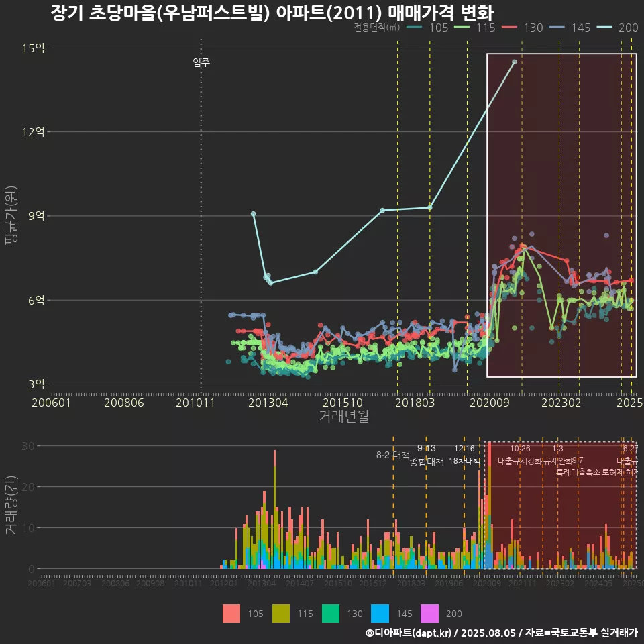Click the 201803 label on price chart axis
The height and width of the screenshot is (644, 644).
(415, 402)
